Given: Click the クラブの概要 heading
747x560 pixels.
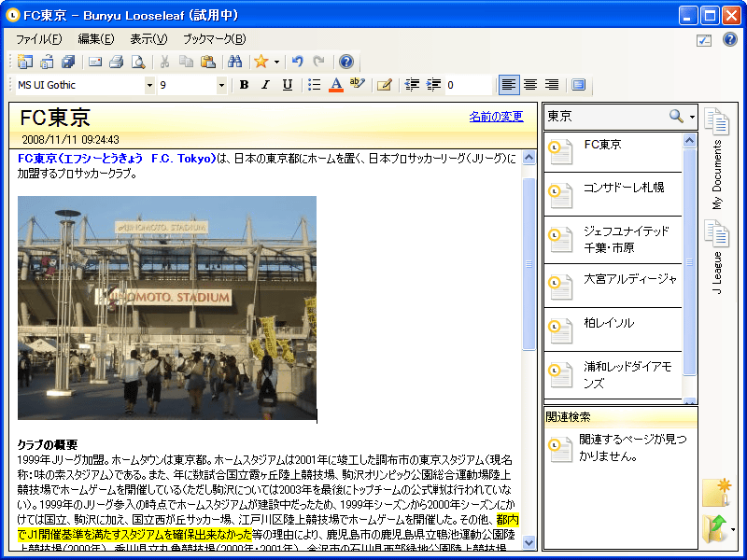Looking at the screenshot, I should (x=48, y=445).
